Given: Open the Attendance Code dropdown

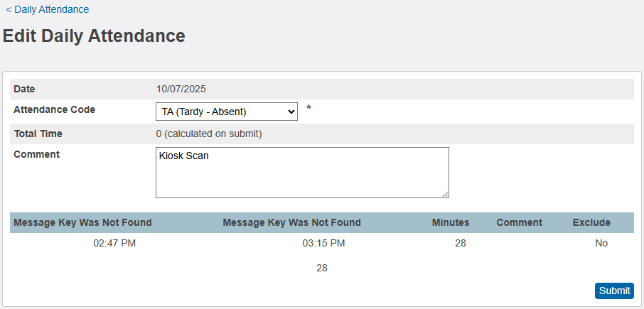Looking at the screenshot, I should click(x=226, y=112).
